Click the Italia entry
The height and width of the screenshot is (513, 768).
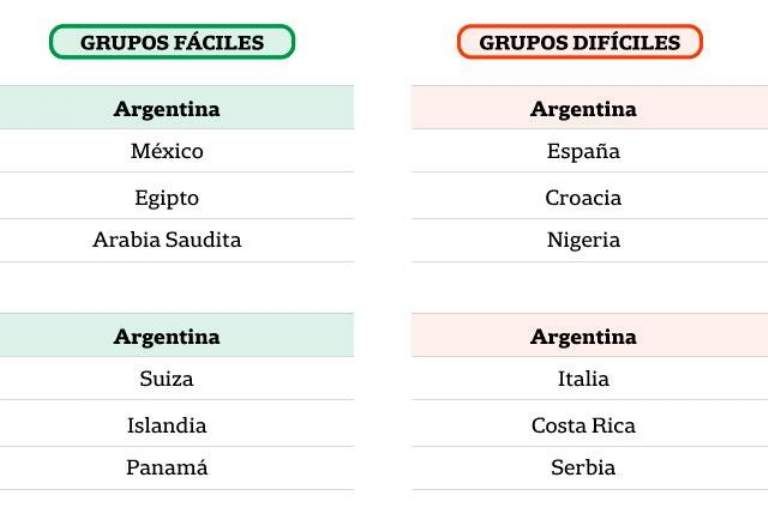(583, 379)
